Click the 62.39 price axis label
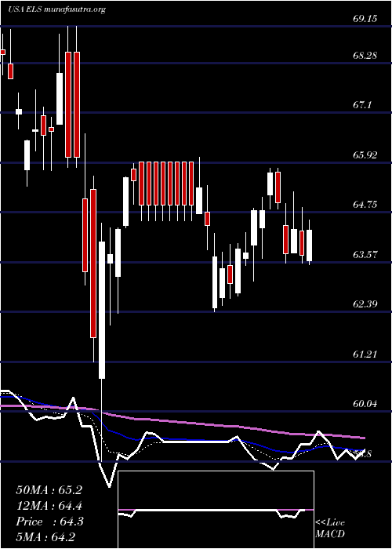Screen dimensions: 392x549 [365, 304]
